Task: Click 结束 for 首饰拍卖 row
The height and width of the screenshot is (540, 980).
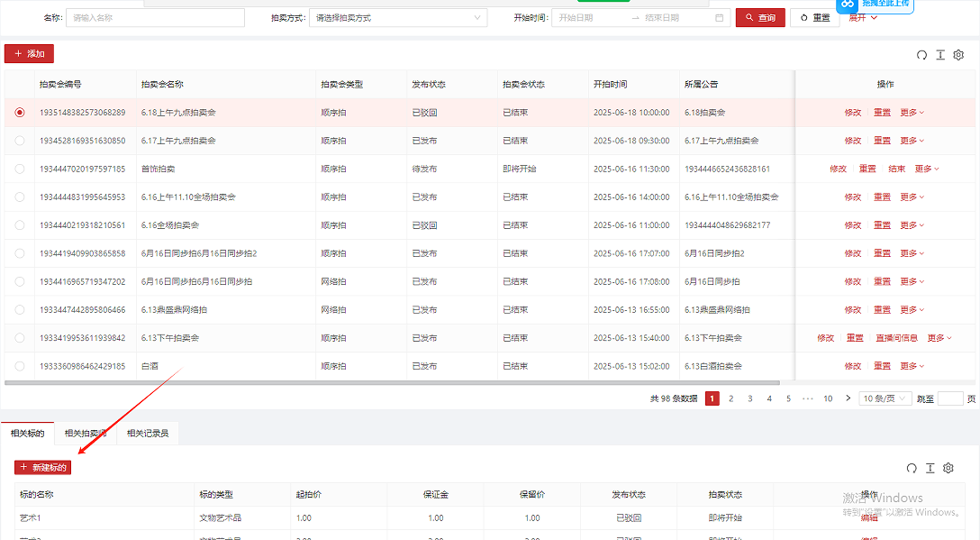Action: point(897,169)
